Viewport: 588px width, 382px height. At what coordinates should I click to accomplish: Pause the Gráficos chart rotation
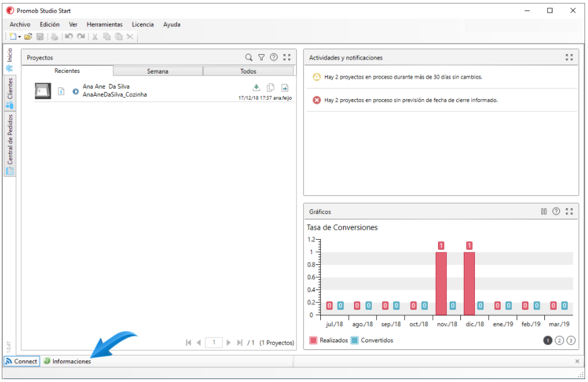click(x=544, y=212)
